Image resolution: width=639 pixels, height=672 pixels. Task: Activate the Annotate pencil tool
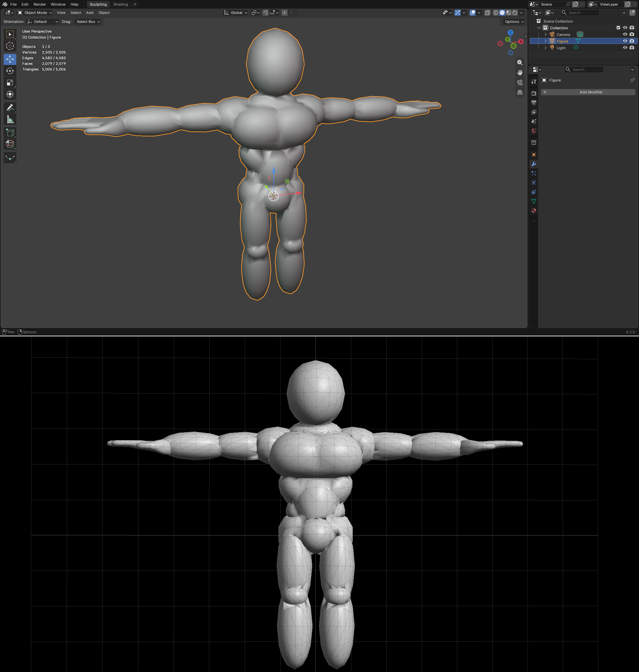click(10, 107)
